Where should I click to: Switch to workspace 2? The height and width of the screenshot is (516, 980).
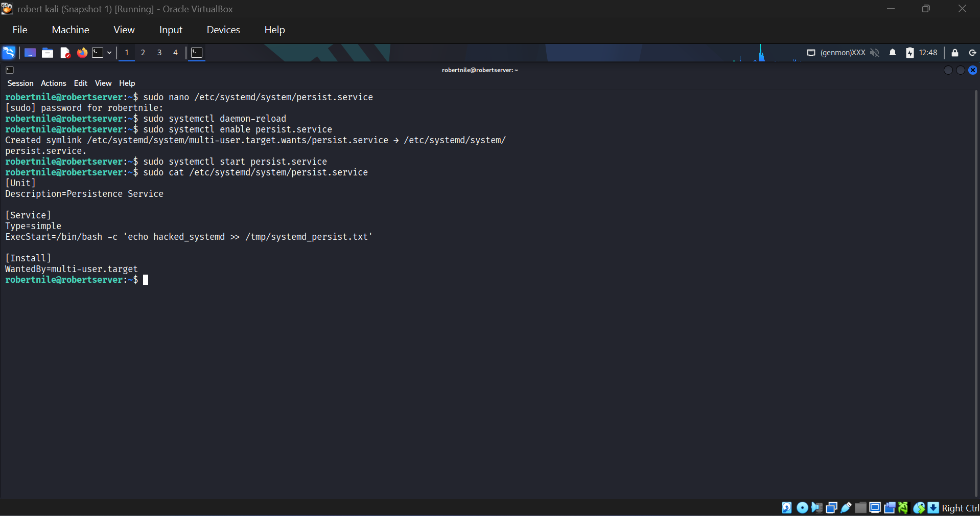(143, 53)
